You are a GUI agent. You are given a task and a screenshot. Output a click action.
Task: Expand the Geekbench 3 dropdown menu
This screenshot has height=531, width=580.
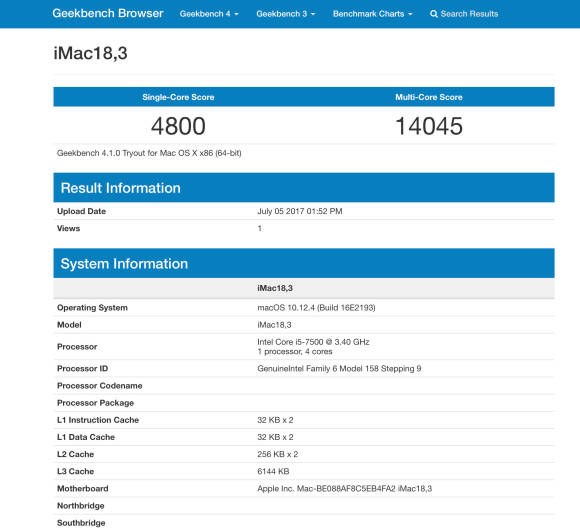coord(286,14)
